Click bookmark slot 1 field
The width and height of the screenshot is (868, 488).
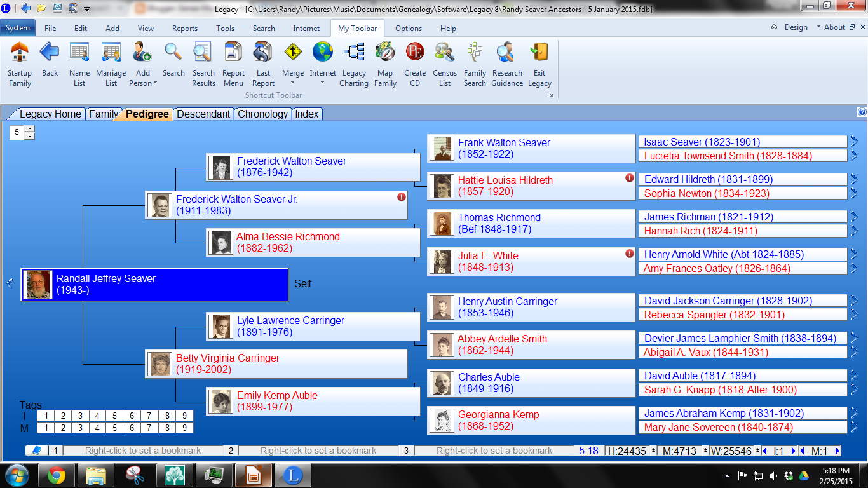[x=143, y=451]
